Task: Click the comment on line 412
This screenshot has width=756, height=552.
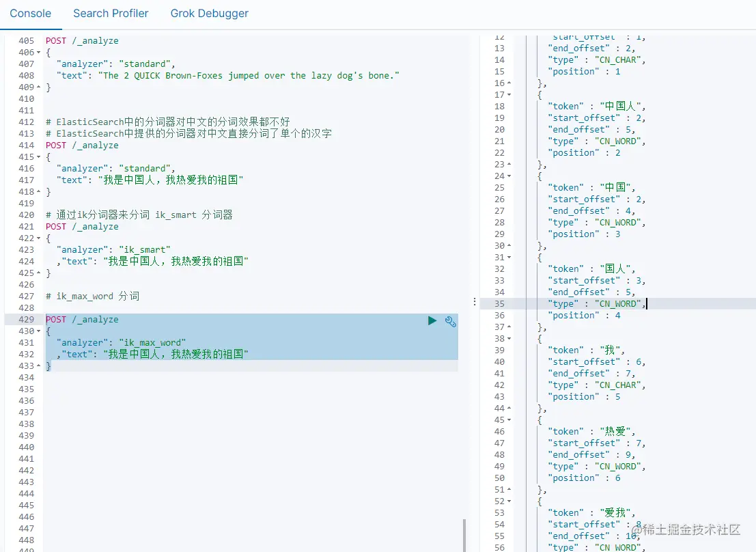Action: click(168, 122)
